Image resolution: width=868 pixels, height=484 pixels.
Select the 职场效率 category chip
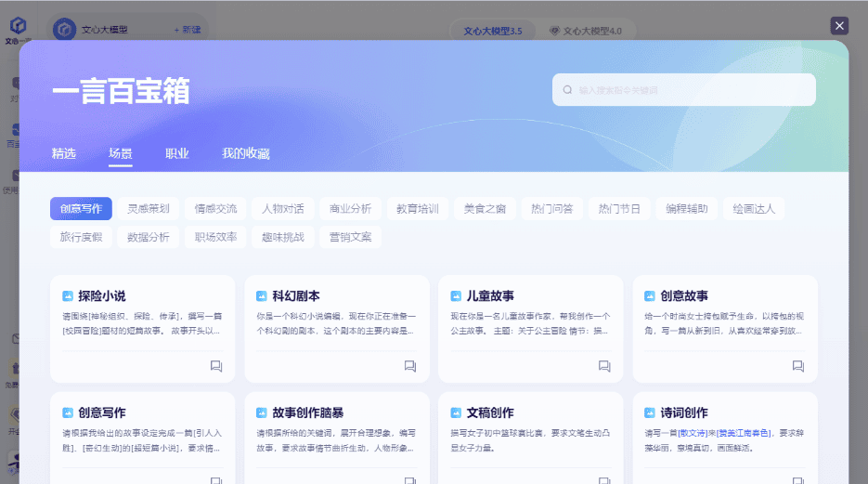tap(215, 237)
